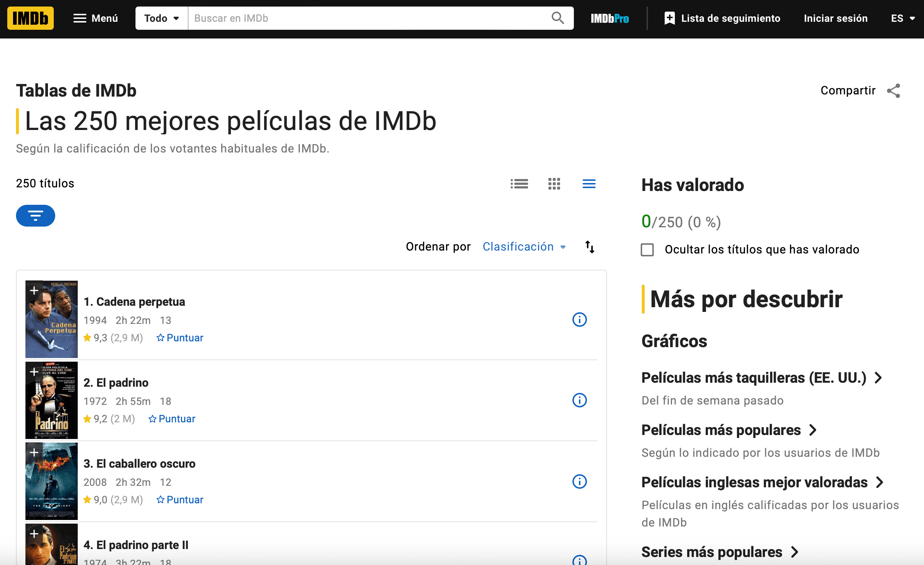This screenshot has width=924, height=565.
Task: Open title 1. Cadena perpetua
Action: pyautogui.click(x=134, y=302)
